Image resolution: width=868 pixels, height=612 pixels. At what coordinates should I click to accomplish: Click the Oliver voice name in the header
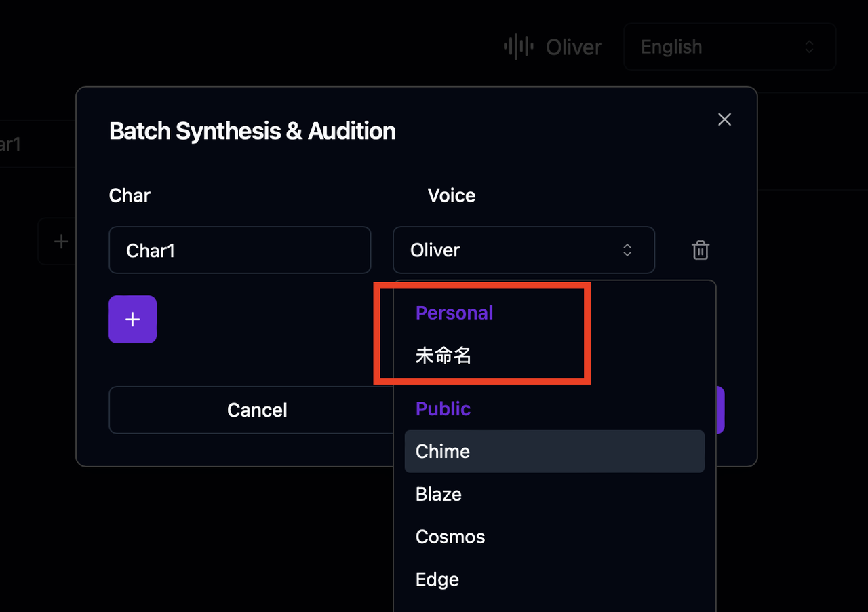coord(574,47)
